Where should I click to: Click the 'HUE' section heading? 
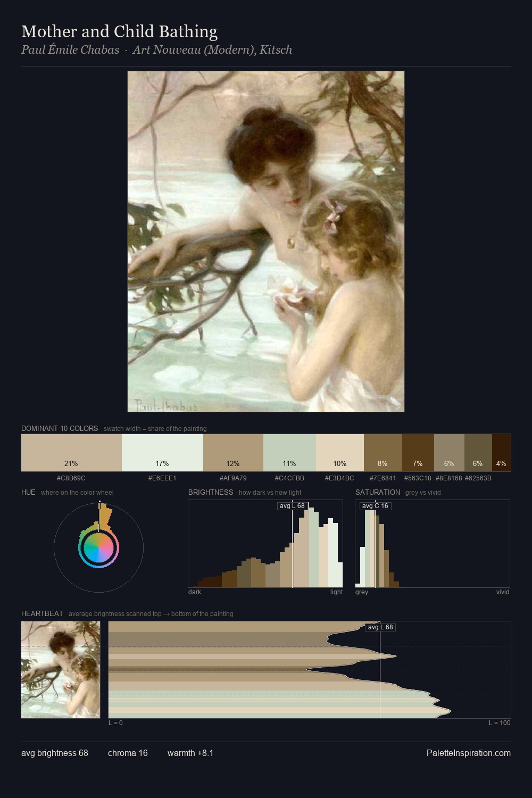point(28,492)
